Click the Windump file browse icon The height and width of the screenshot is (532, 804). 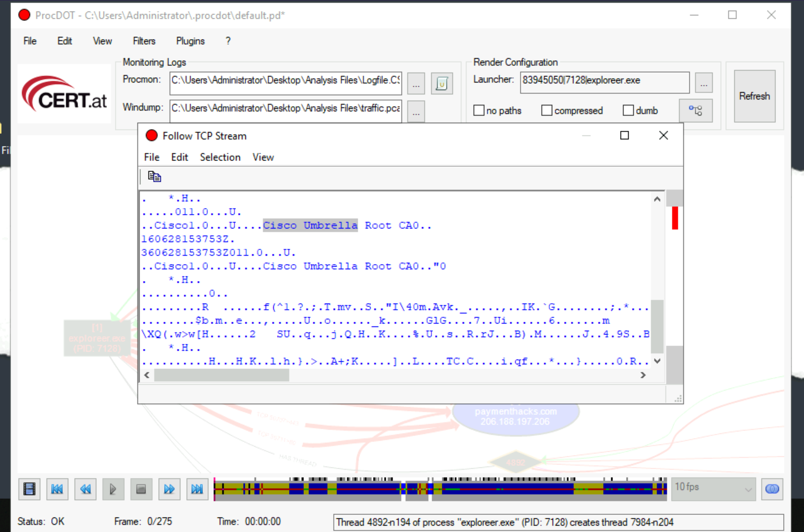click(x=416, y=110)
